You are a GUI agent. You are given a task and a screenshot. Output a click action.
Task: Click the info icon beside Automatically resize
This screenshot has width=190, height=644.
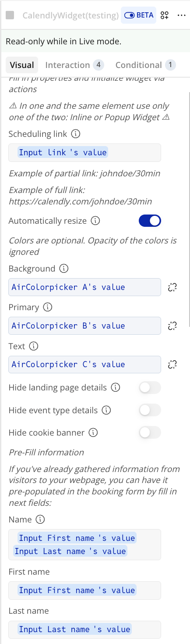pos(95,221)
